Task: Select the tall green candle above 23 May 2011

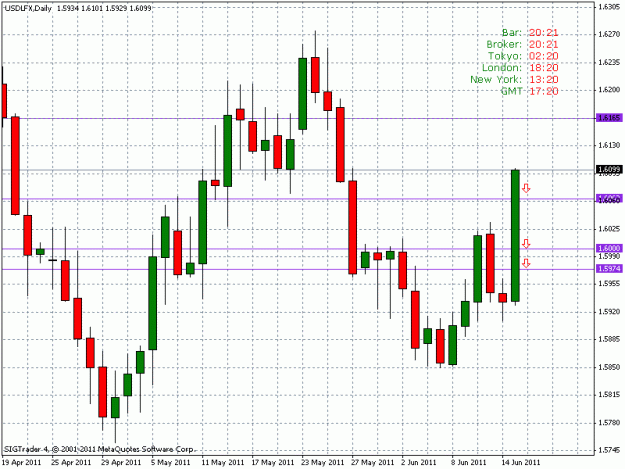Action: [303, 94]
